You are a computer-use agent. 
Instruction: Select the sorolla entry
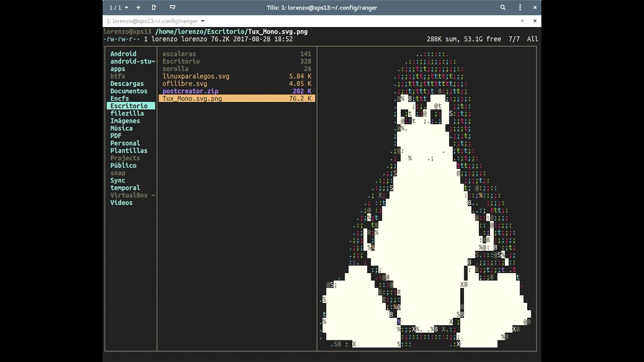(237, 69)
